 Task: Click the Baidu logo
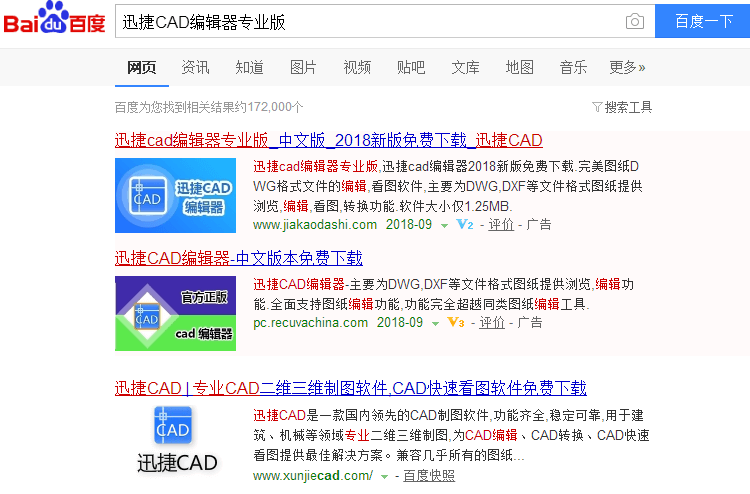(54, 18)
